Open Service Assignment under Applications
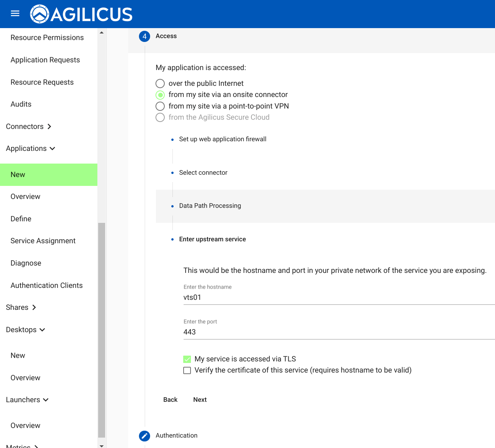 pyautogui.click(x=43, y=241)
